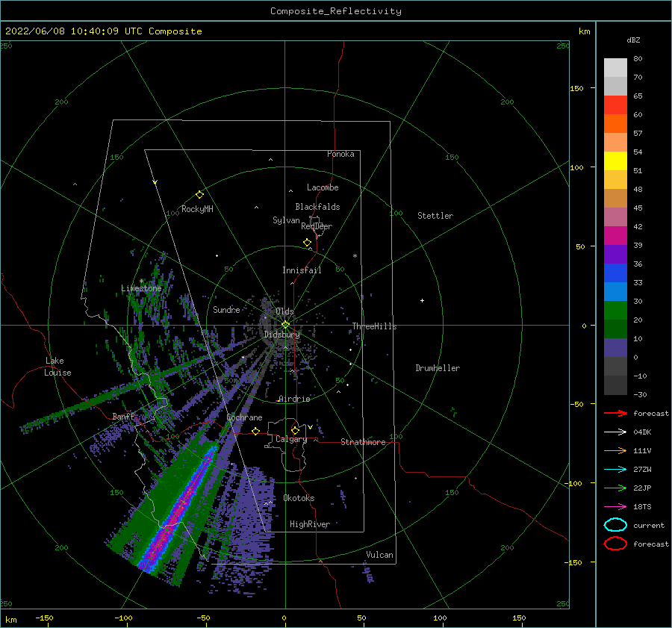The width and height of the screenshot is (672, 628).
Task: Click the Olds town label
Action: pos(284,311)
